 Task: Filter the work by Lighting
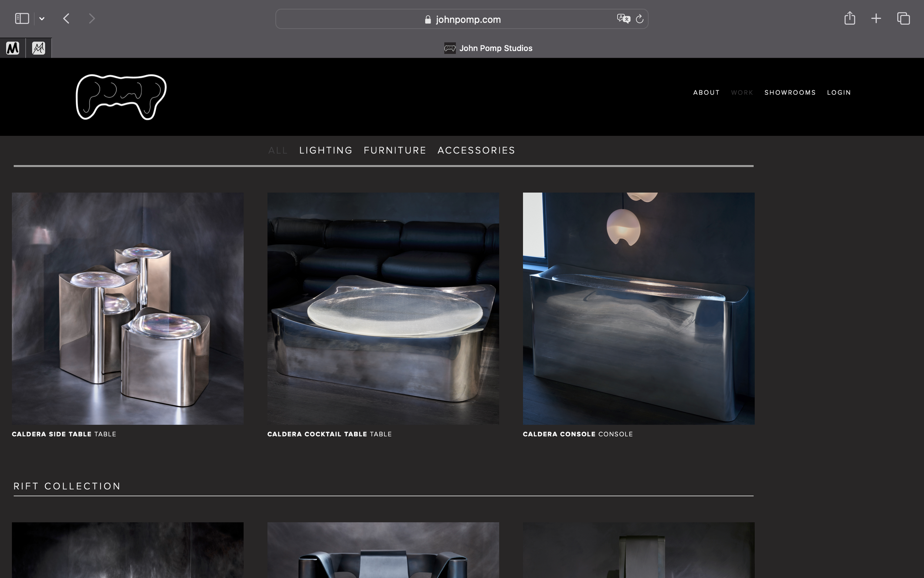click(x=326, y=150)
